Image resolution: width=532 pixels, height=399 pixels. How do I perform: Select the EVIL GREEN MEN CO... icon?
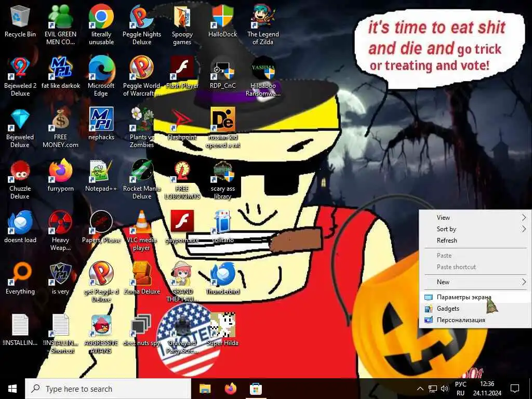pos(60,17)
